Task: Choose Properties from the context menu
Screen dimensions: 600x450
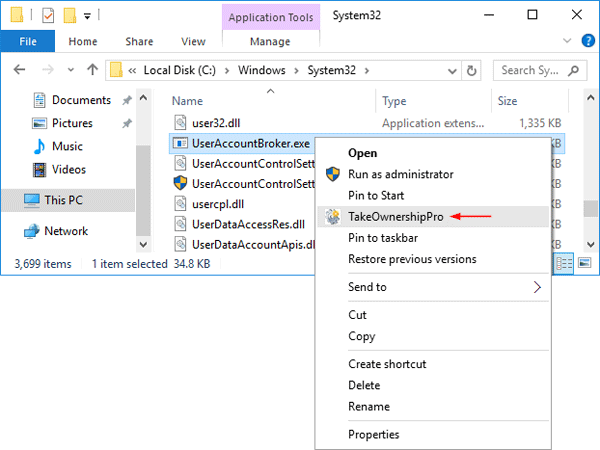Action: 373,434
